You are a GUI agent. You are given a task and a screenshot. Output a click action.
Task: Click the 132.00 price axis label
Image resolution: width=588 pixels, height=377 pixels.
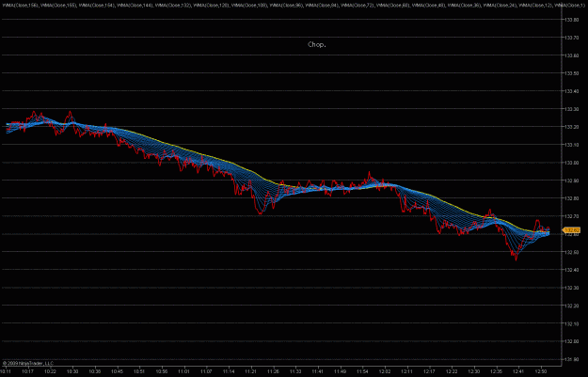[x=572, y=341]
